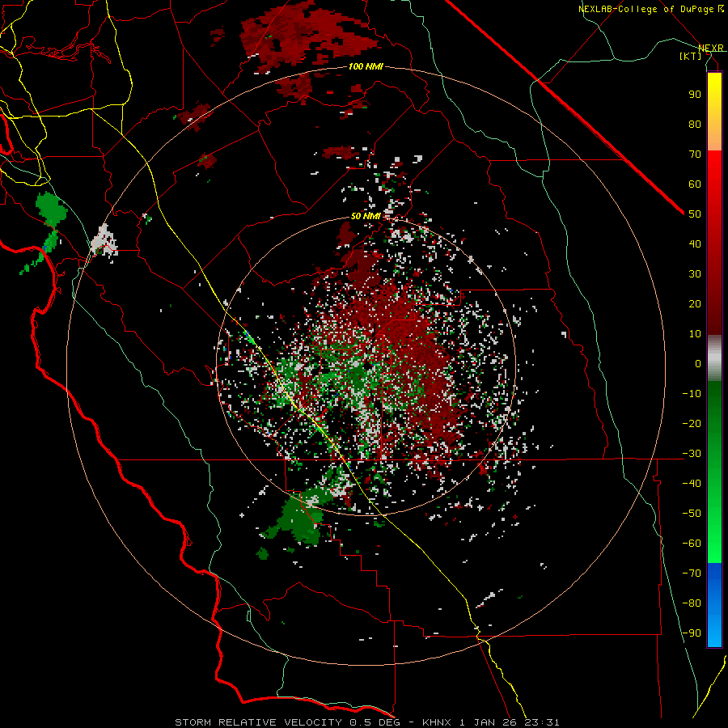Click the 50 NMI range ring label
This screenshot has height=728, width=728.
click(366, 216)
